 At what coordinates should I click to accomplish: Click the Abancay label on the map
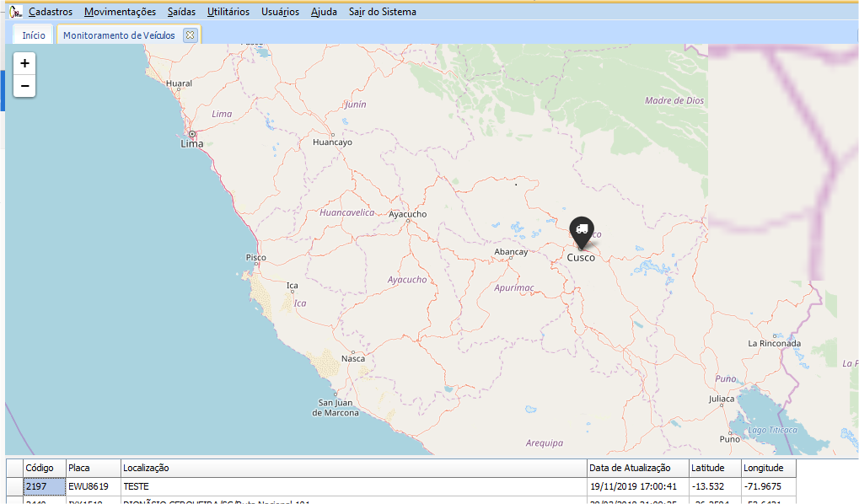(x=511, y=251)
